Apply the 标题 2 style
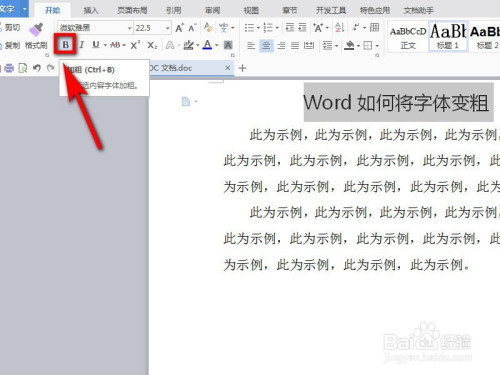This screenshot has width=500, height=375. click(x=484, y=37)
